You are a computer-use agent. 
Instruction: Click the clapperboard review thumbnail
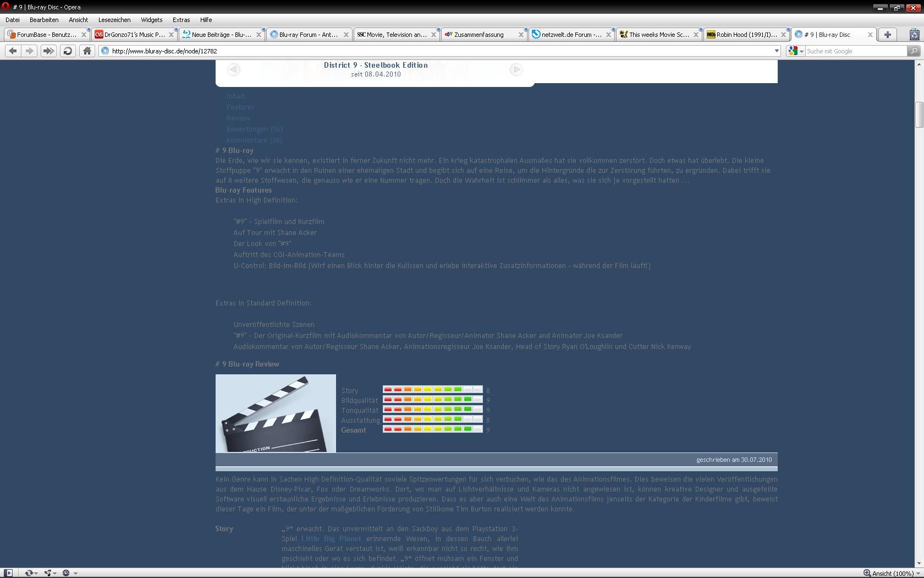pos(276,413)
